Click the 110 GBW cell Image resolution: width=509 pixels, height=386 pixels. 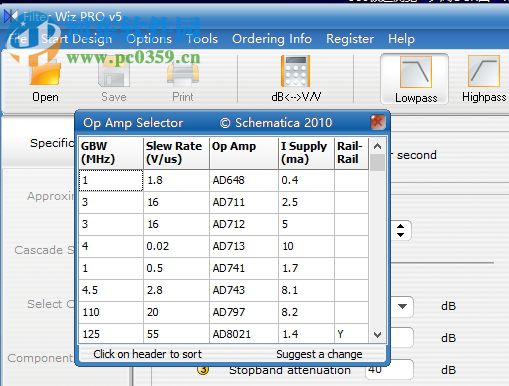pos(111,312)
